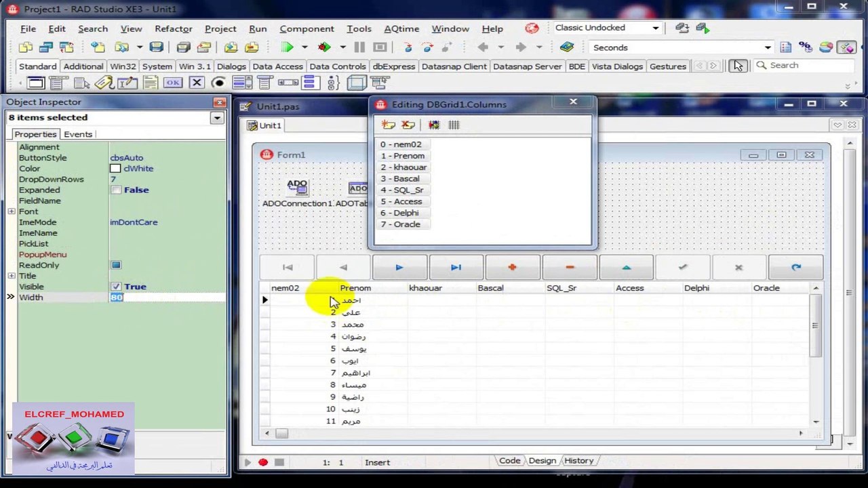This screenshot has width=868, height=488.
Task: Click Restore Defaults grid icon in Columns editor
Action: click(454, 125)
